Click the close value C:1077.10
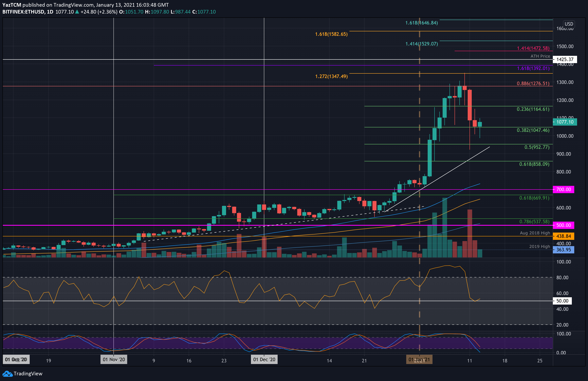Viewport: 588px width, 381px height. pos(204,12)
